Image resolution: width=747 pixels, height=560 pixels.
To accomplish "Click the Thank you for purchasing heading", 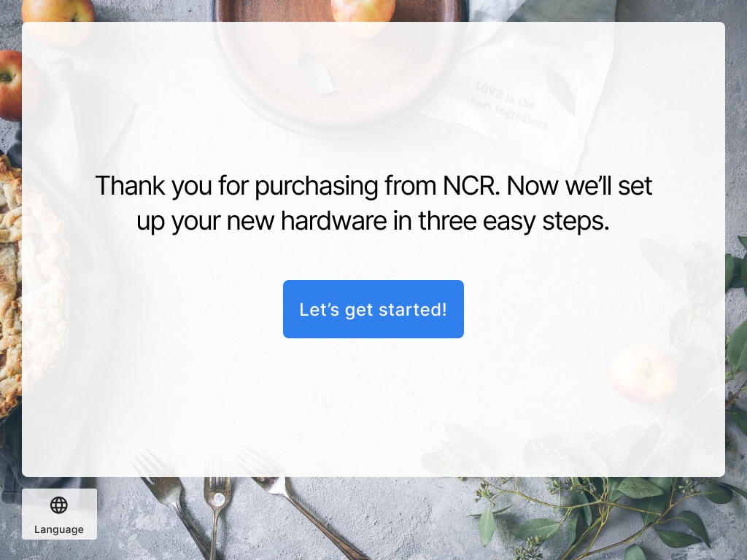I will click(373, 203).
